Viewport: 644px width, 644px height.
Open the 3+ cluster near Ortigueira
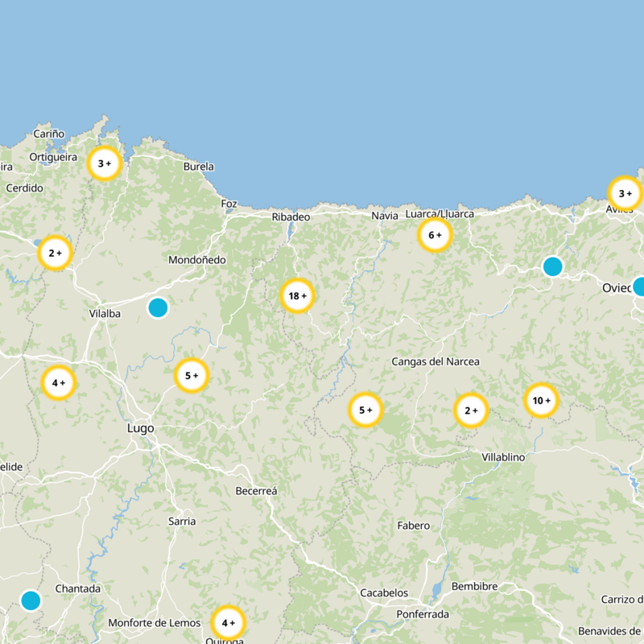pyautogui.click(x=105, y=163)
